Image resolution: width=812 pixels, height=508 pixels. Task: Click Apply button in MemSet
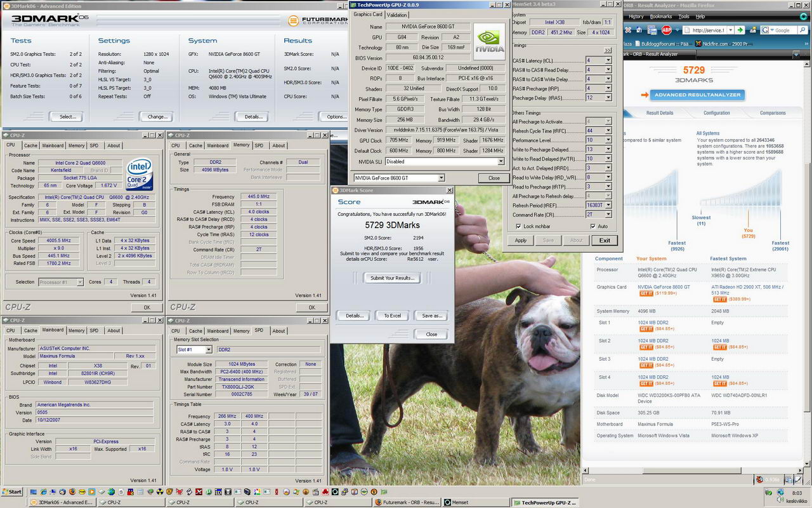click(x=521, y=240)
